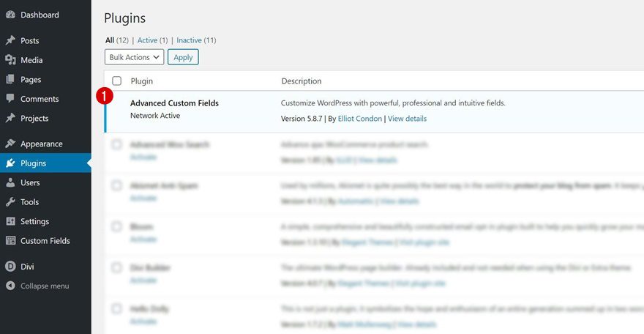Toggle the select-all plugins checkbox in header

116,81
